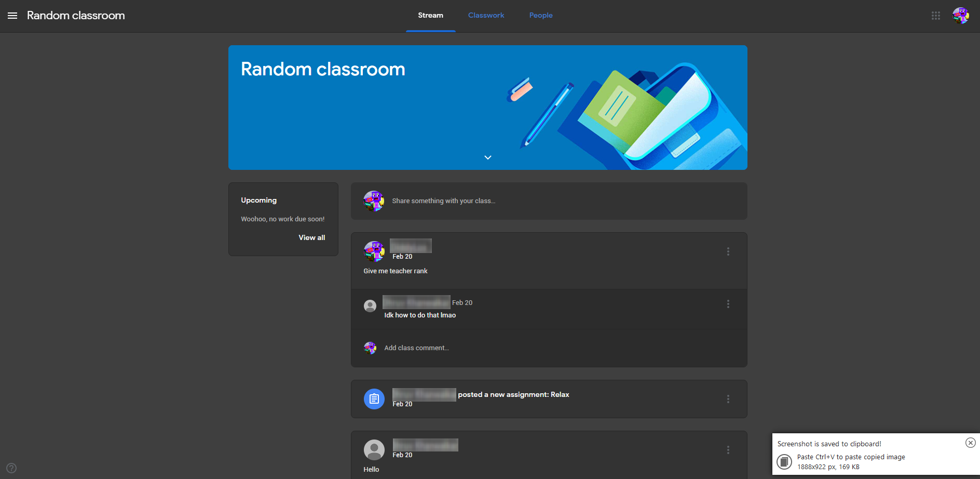The image size is (980, 479).
Task: Open the Help icon in the bottom corner
Action: [x=10, y=468]
